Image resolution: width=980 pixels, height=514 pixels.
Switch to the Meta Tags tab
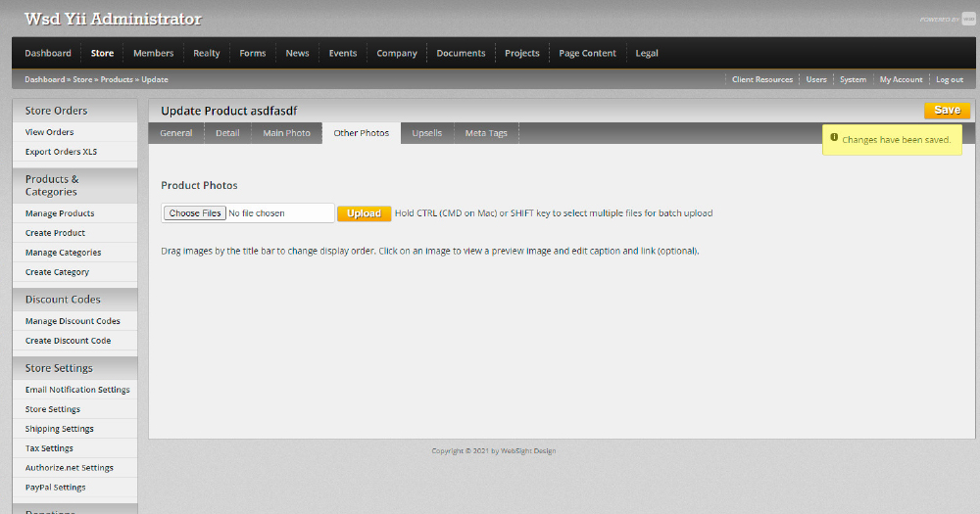(x=486, y=133)
